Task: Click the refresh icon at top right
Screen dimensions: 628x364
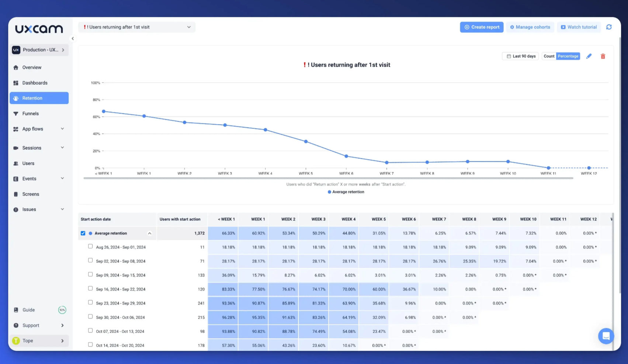Action: pos(609,27)
